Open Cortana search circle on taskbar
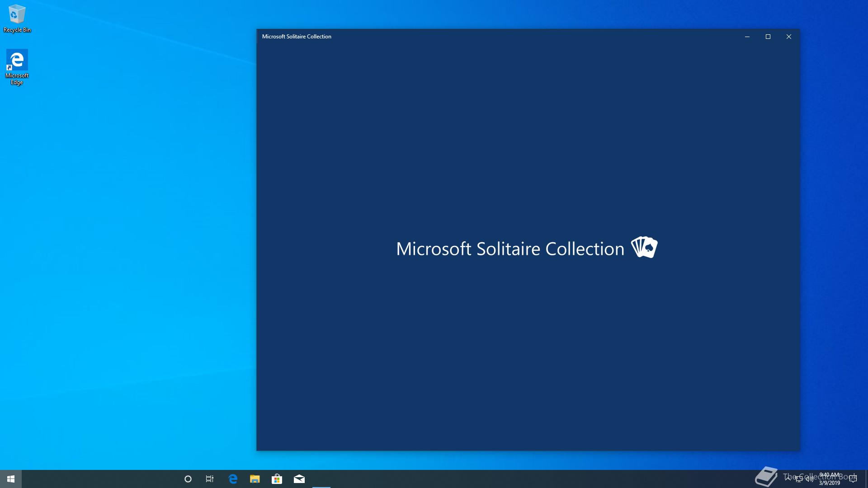 (188, 479)
